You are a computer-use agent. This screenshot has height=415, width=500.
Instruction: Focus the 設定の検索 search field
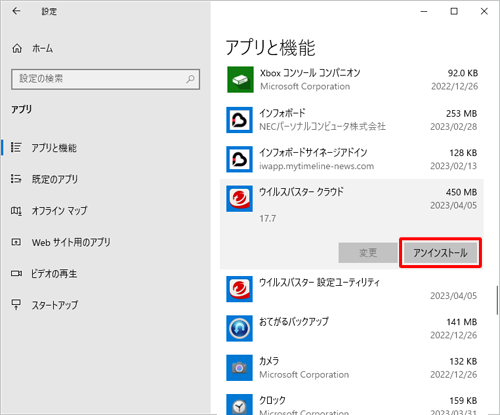[x=105, y=79]
